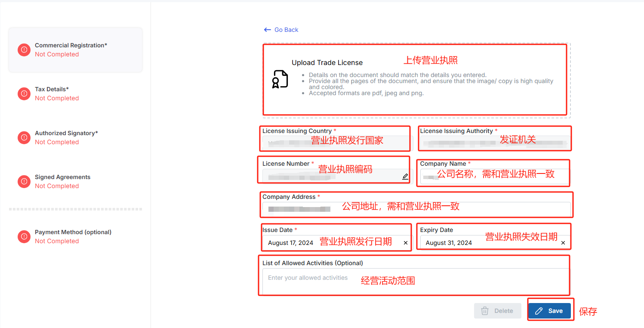Click the Tax Details warning icon
This screenshot has width=644, height=328.
(24, 94)
